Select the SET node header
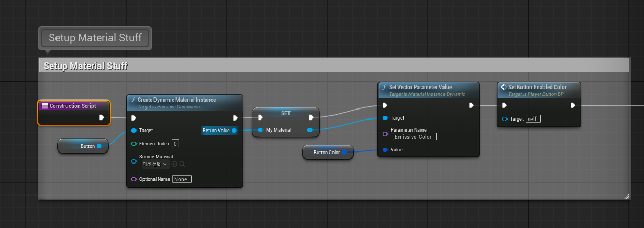Screen dimensions: 644x228 (x=286, y=113)
